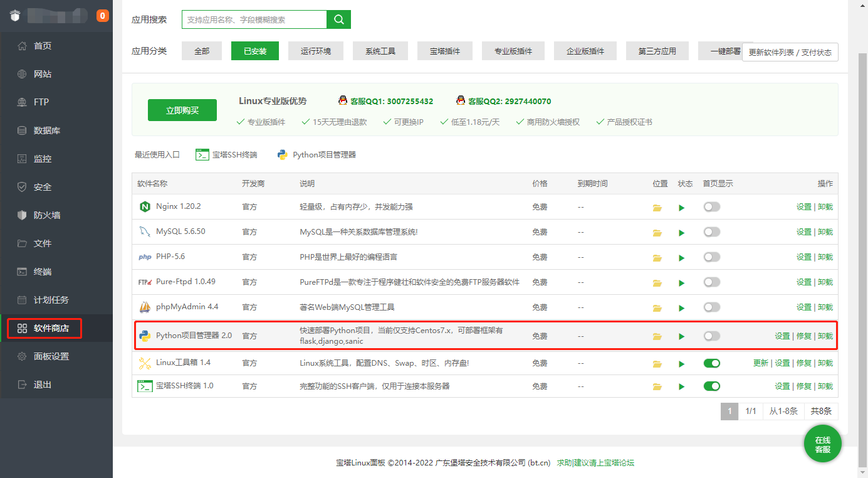Select the 系统工具 category tab

click(x=380, y=51)
